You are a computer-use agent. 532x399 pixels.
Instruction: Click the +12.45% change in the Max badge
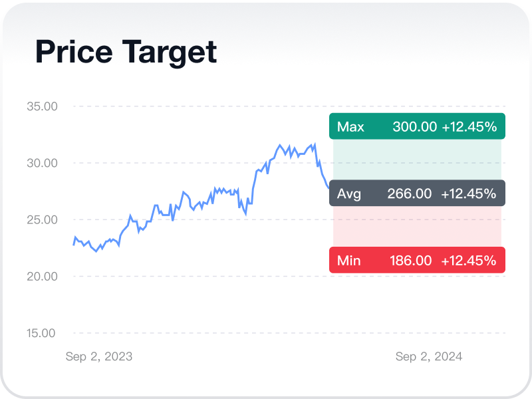pos(469,126)
